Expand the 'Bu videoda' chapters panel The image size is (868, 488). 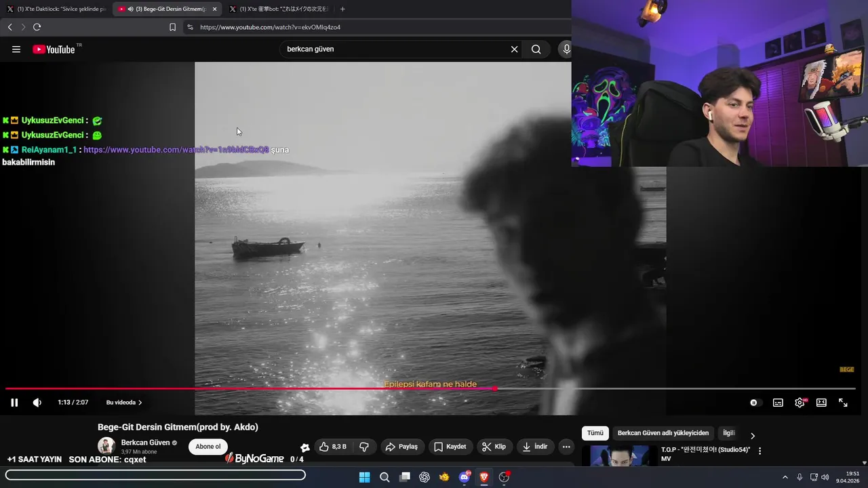coord(124,403)
